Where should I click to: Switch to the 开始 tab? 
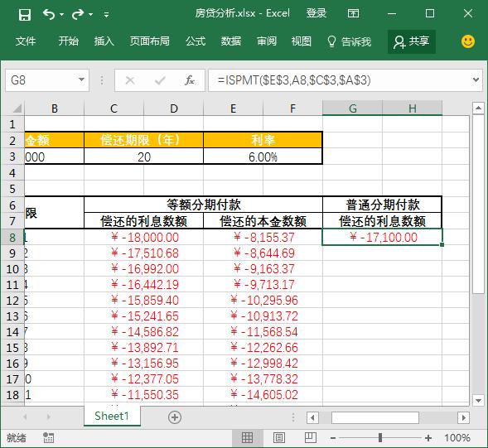pos(69,41)
